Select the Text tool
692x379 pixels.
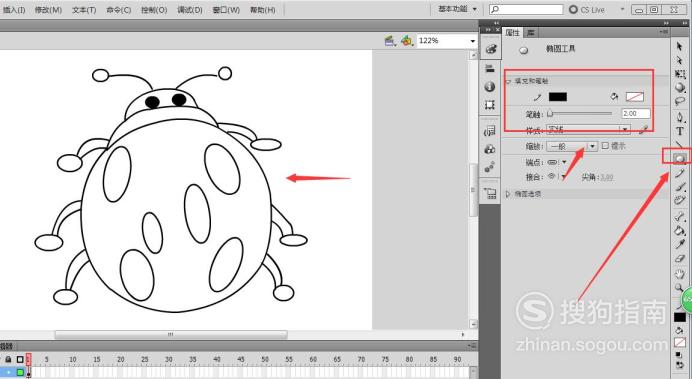(680, 131)
